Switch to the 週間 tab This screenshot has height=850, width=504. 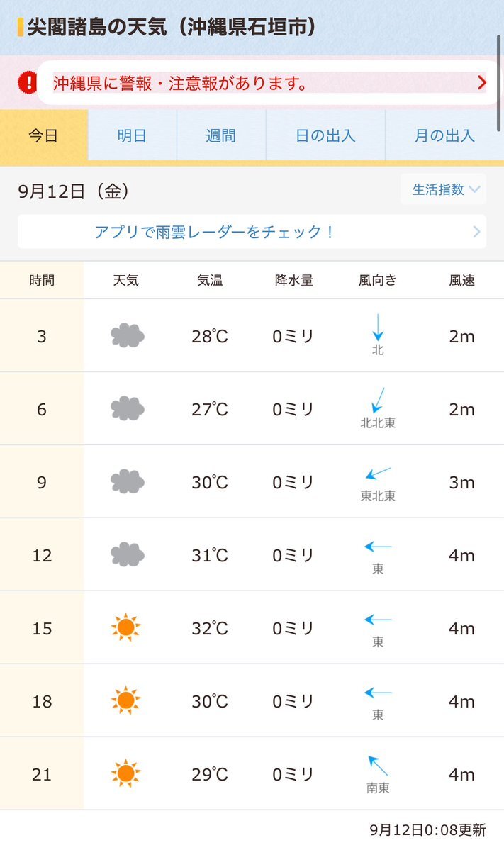221,135
